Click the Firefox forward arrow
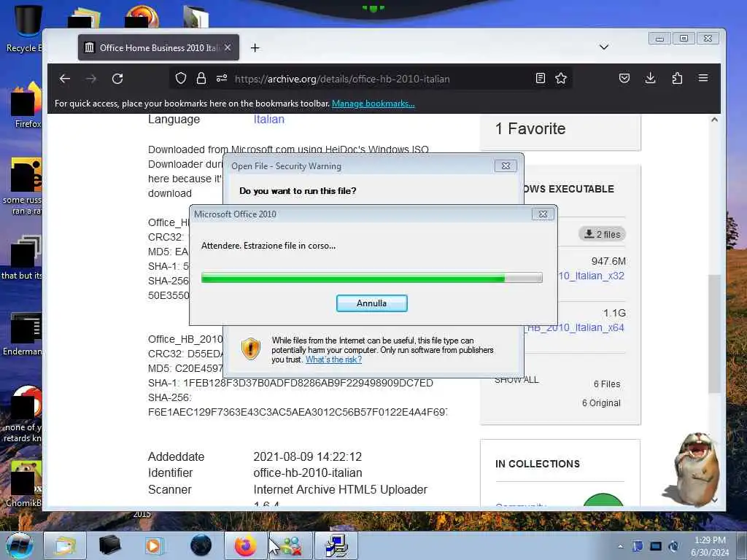This screenshot has height=560, width=747. point(91,79)
